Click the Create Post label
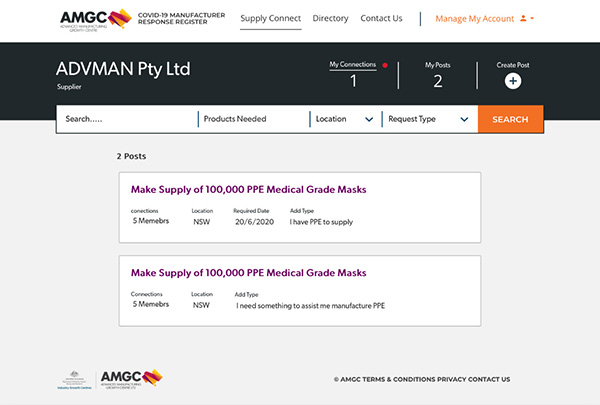The height and width of the screenshot is (405, 600). point(513,65)
